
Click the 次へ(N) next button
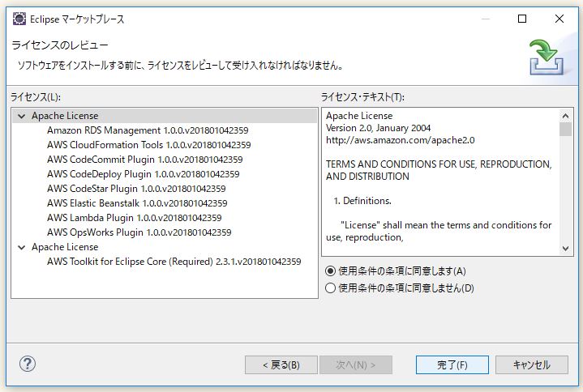click(356, 365)
